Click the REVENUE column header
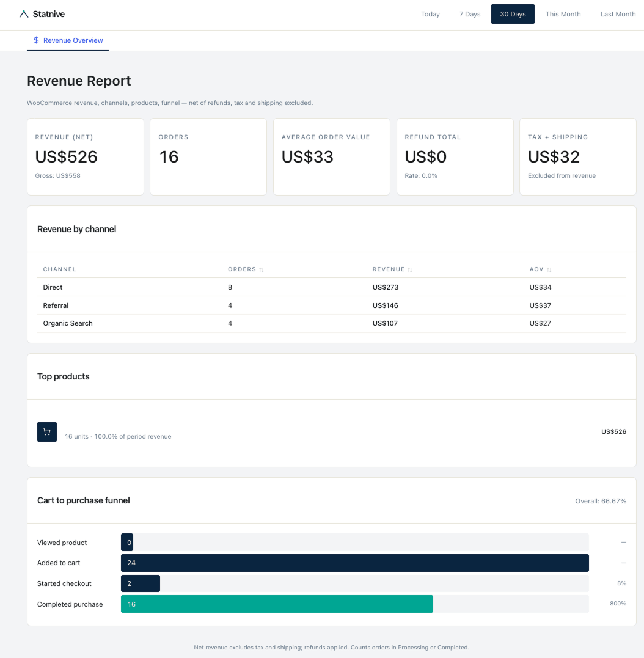 click(389, 269)
